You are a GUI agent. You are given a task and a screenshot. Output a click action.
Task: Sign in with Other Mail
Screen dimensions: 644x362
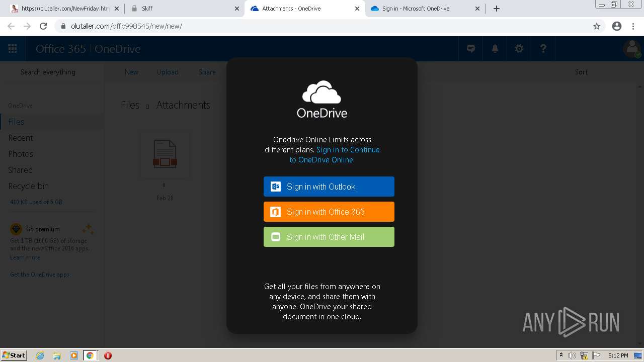[329, 237]
